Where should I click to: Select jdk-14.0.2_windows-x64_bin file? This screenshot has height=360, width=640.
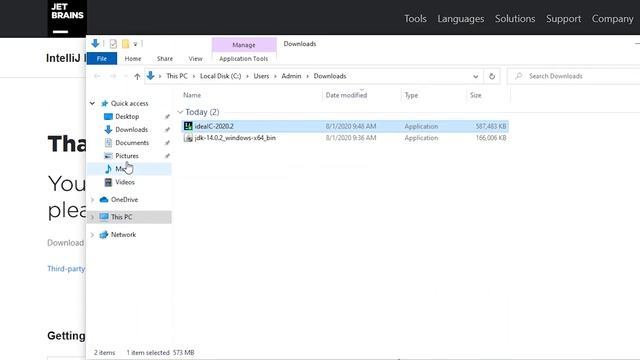point(345,138)
